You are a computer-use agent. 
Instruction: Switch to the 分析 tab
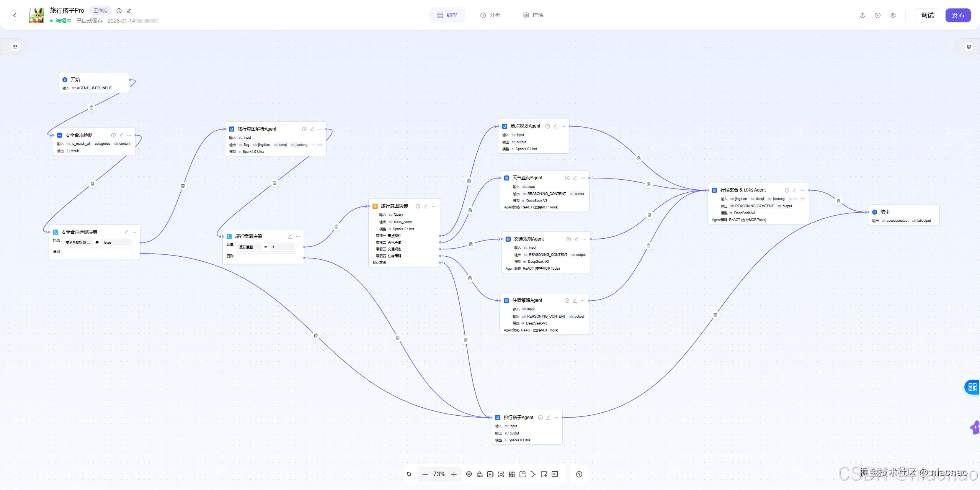point(490,15)
